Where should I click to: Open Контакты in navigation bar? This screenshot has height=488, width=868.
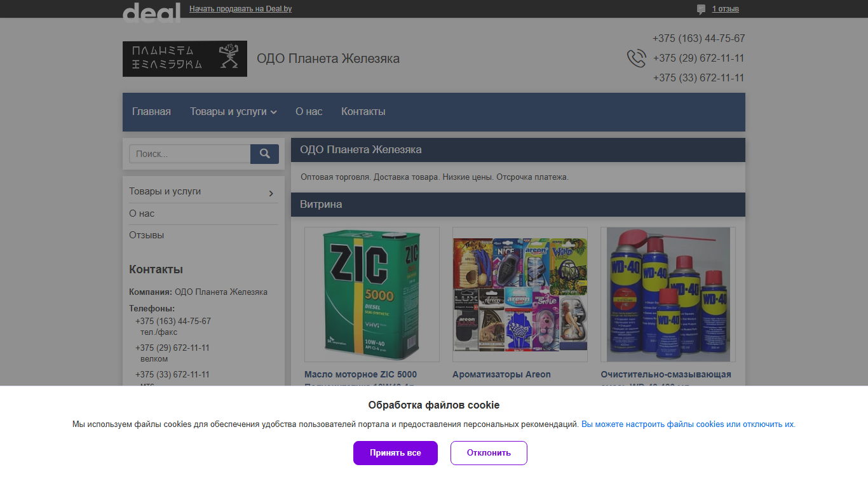[x=363, y=112]
